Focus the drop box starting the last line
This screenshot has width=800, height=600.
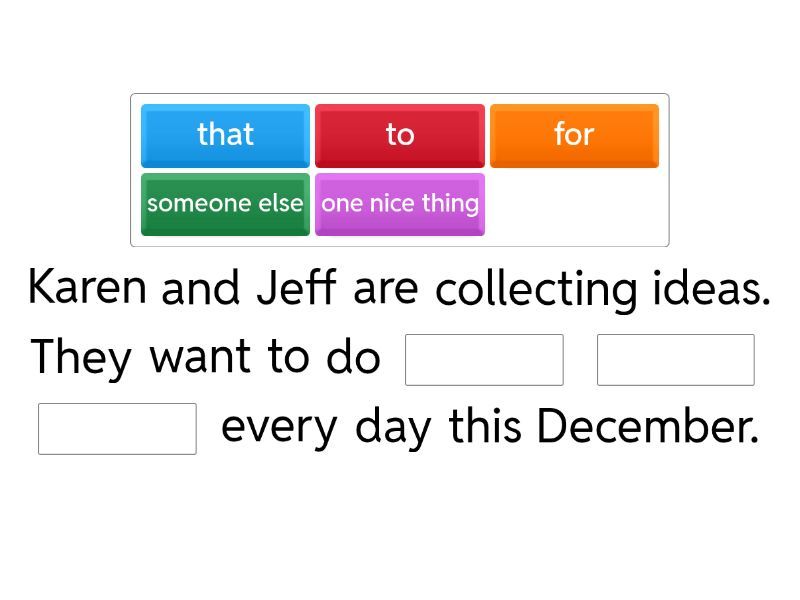pos(117,429)
